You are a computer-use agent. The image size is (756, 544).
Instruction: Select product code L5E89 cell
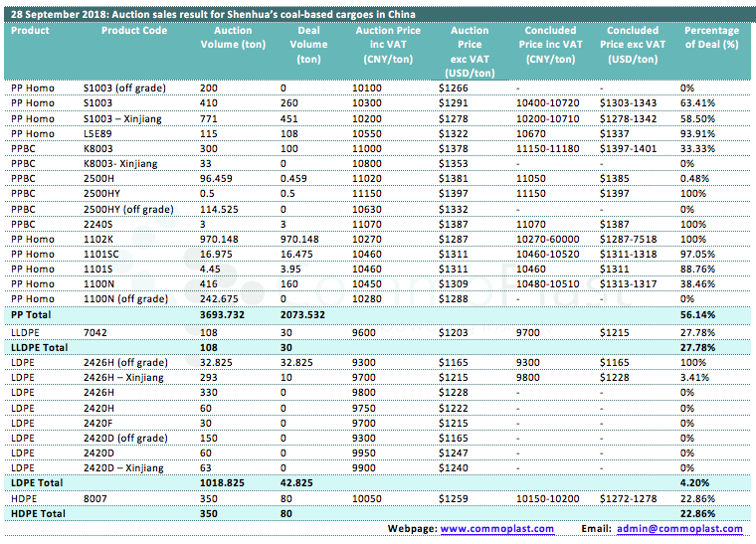coord(98,133)
